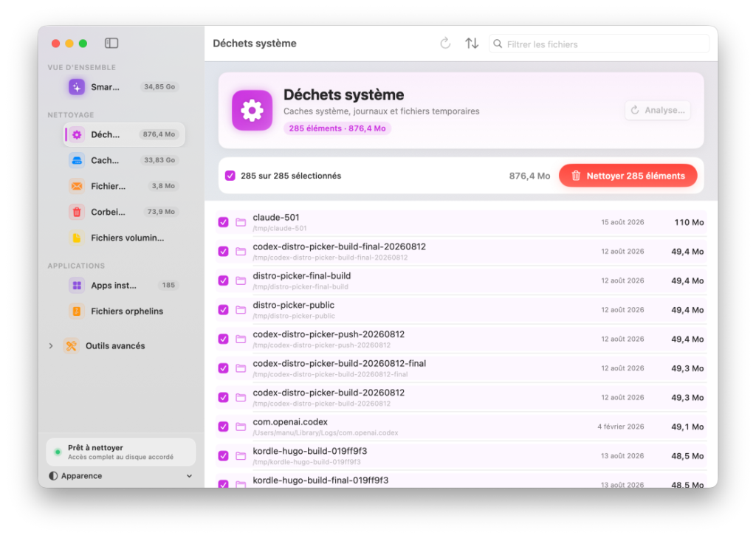756x538 pixels.
Task: Uncheck codex-distro-picker-build-final-20260812 checkbox
Action: click(x=223, y=251)
